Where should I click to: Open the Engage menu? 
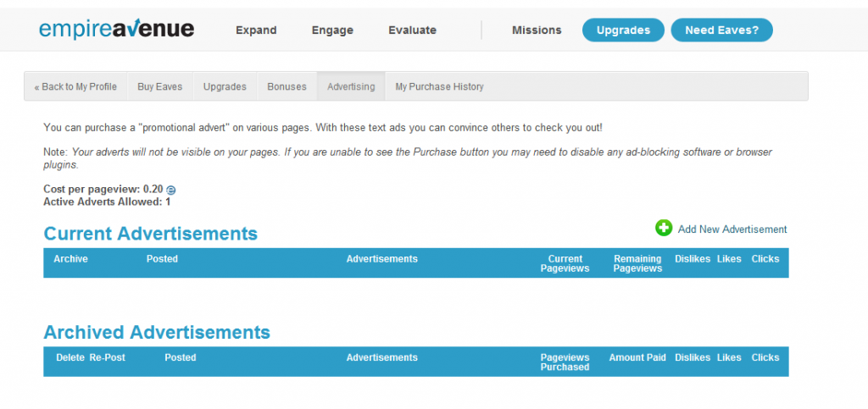[332, 30]
